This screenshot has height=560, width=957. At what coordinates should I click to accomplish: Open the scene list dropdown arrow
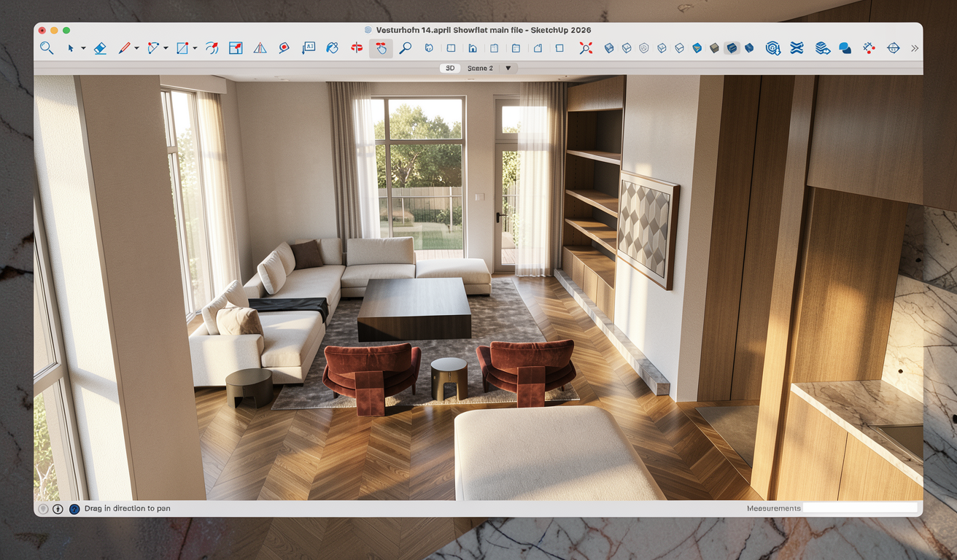(x=508, y=68)
